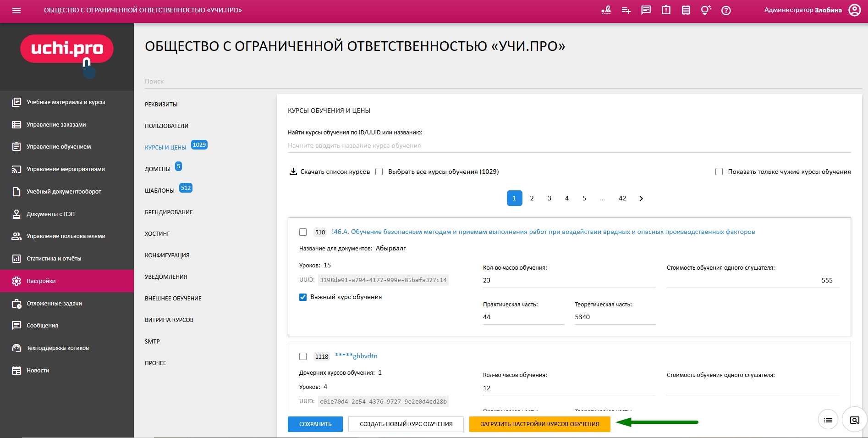Screen dimensions: 868x438
Task: Switch to the SMTP tab
Action: (152, 342)
